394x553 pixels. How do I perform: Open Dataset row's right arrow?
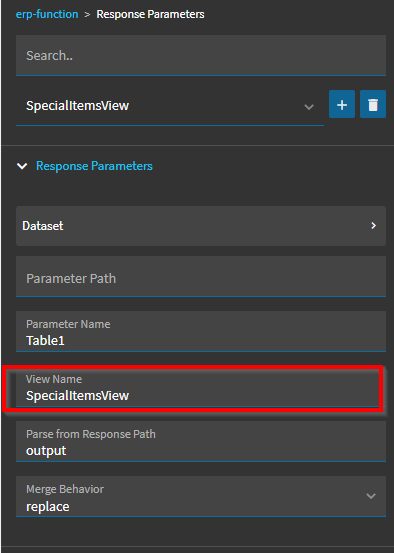tap(374, 226)
